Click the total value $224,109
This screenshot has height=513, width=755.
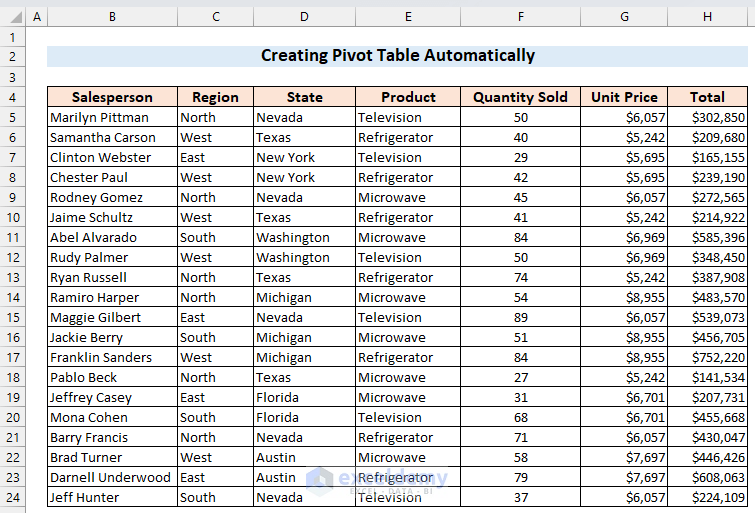[707, 497]
